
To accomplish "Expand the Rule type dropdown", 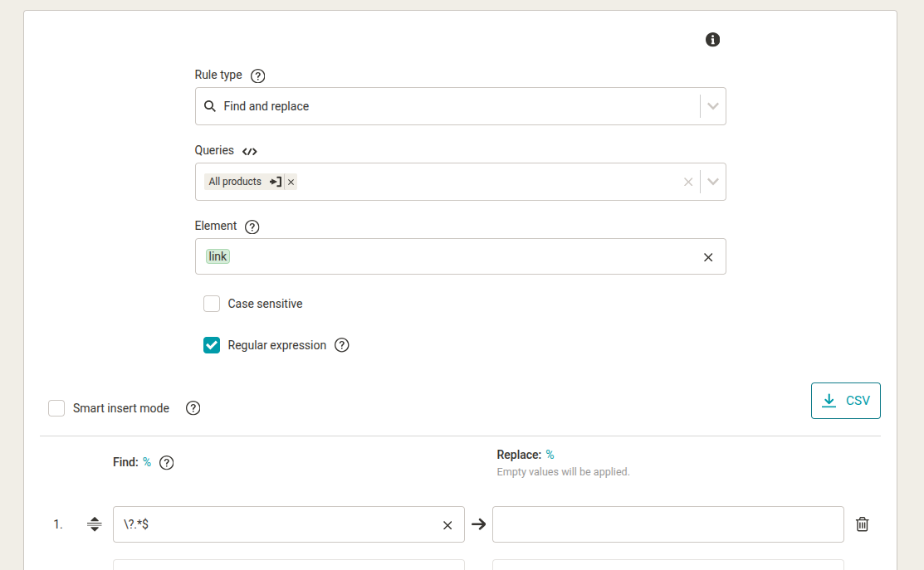I will point(712,106).
